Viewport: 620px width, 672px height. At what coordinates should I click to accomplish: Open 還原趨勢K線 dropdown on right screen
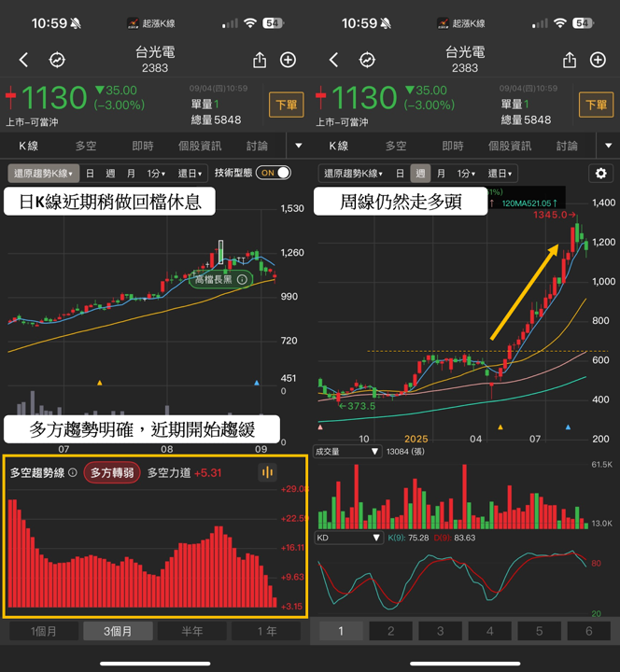[x=353, y=174]
